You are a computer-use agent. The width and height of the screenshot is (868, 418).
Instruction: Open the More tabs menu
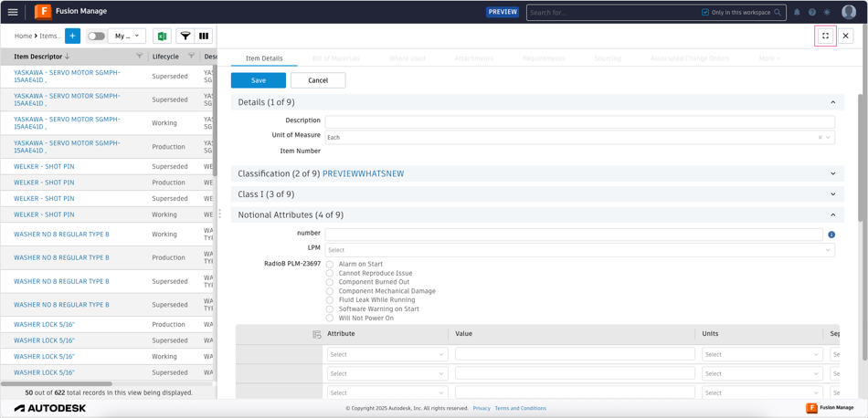click(769, 58)
